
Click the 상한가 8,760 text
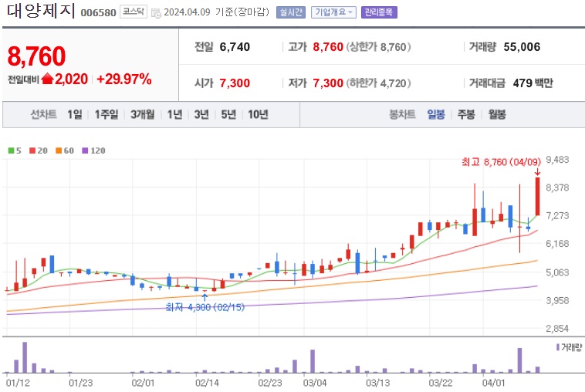point(378,47)
